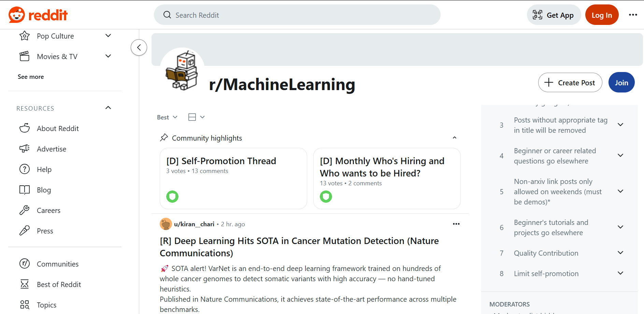This screenshot has width=644, height=314.
Task: Collapse the left sidebar with the arrow
Action: [139, 47]
